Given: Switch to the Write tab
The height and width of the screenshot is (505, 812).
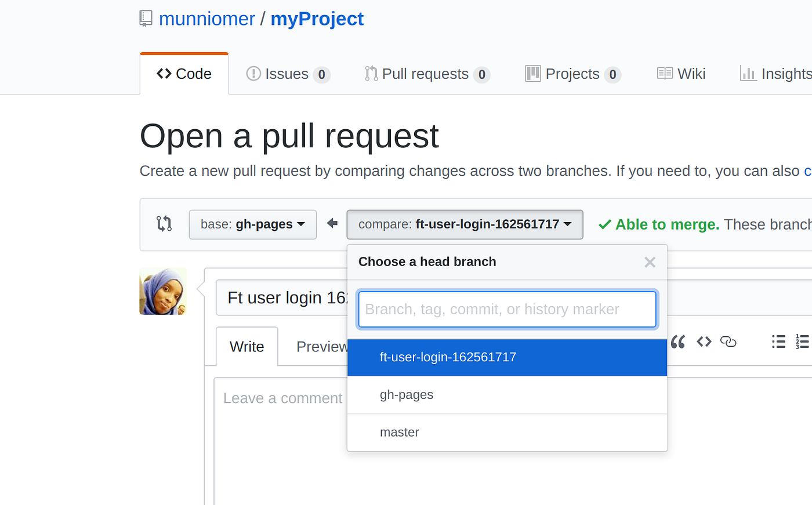Looking at the screenshot, I should [x=247, y=346].
